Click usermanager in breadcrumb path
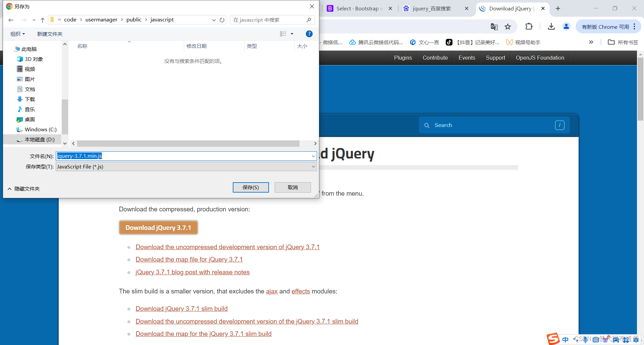 click(x=101, y=20)
